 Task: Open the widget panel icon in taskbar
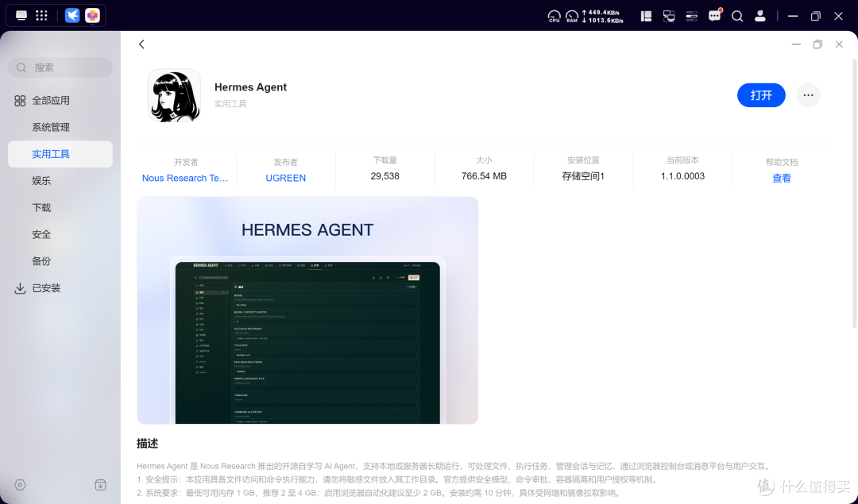pyautogui.click(x=646, y=17)
